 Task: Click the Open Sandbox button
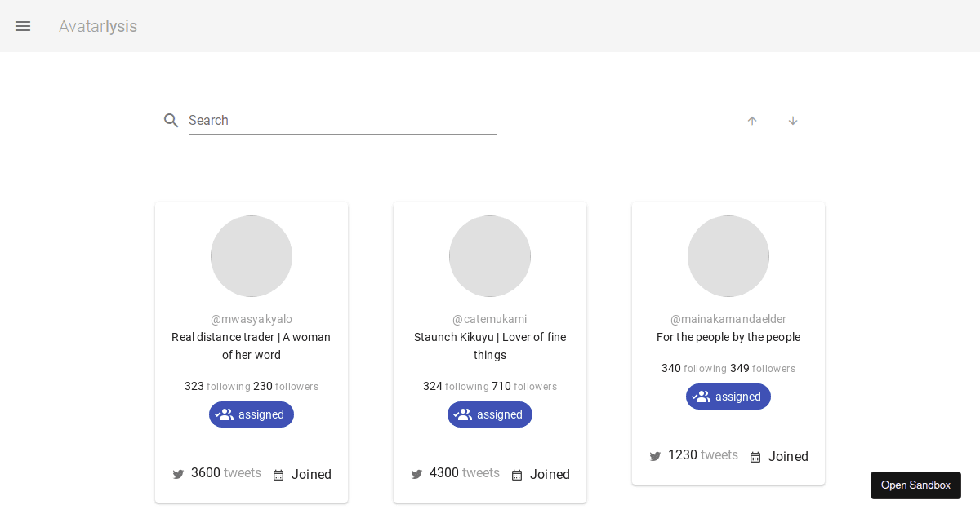click(x=915, y=485)
